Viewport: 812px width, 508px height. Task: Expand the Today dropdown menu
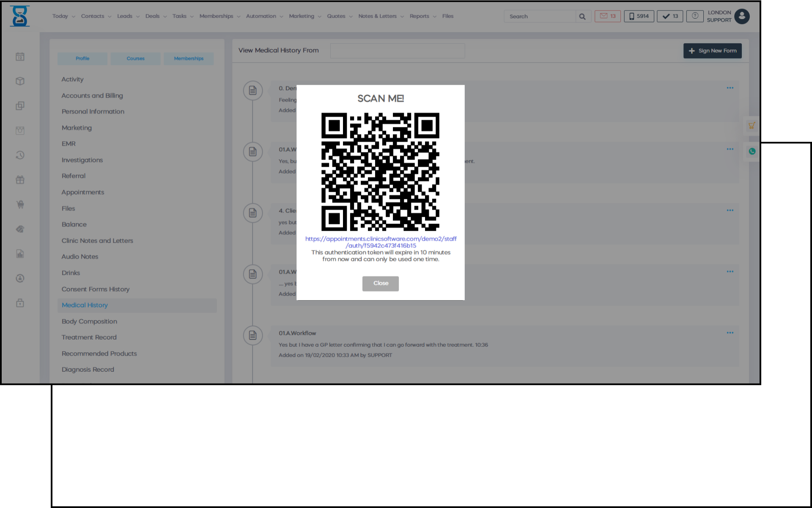tap(63, 16)
